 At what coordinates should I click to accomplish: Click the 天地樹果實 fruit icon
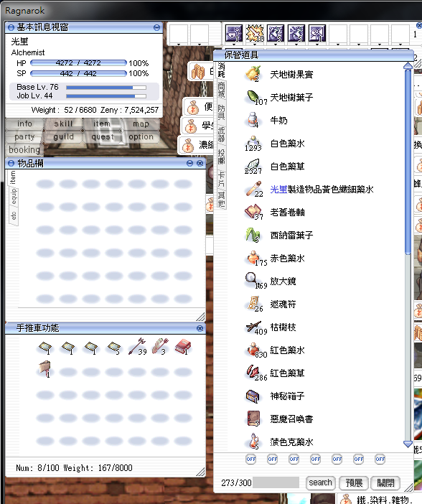[x=253, y=74]
